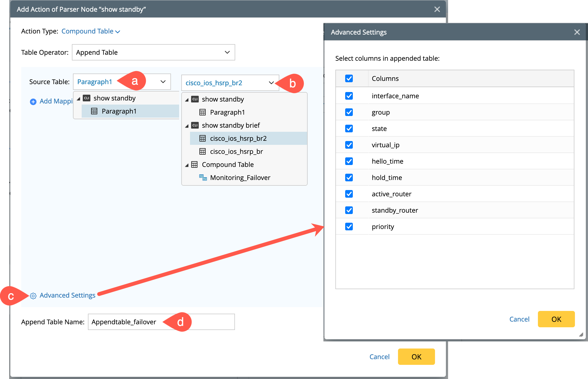The height and width of the screenshot is (379, 588).
Task: Click the Monitoring_Failover compound table icon
Action: pyautogui.click(x=203, y=178)
